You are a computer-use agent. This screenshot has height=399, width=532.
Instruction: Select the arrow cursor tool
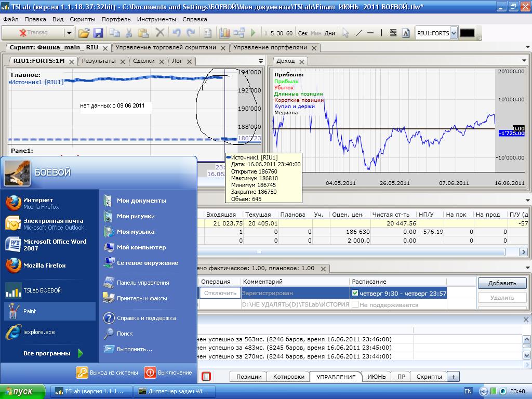(x=345, y=33)
